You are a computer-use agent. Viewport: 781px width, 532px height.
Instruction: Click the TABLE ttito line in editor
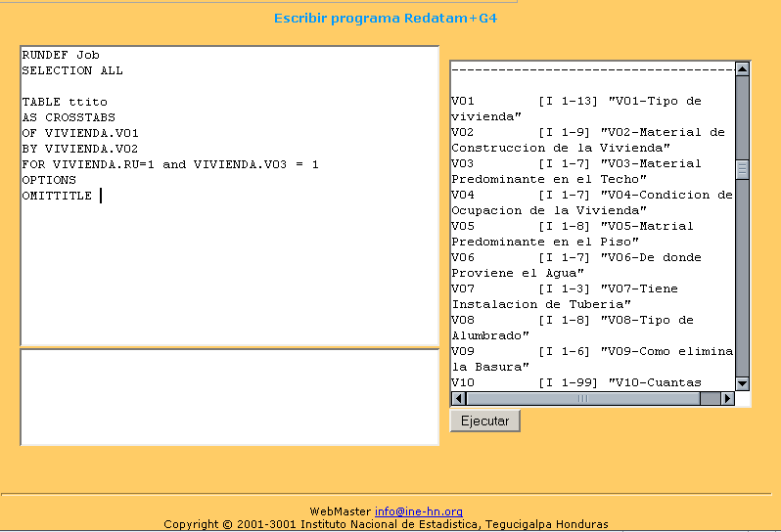[x=65, y=102]
